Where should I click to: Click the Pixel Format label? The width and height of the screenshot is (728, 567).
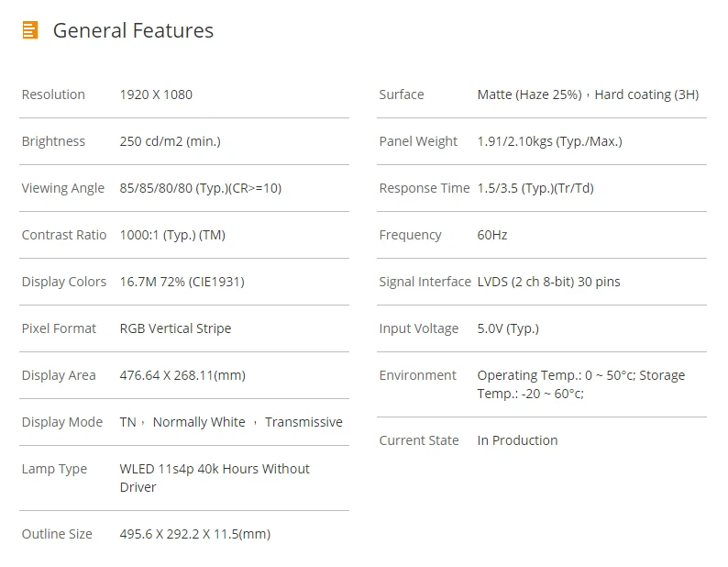pyautogui.click(x=59, y=328)
